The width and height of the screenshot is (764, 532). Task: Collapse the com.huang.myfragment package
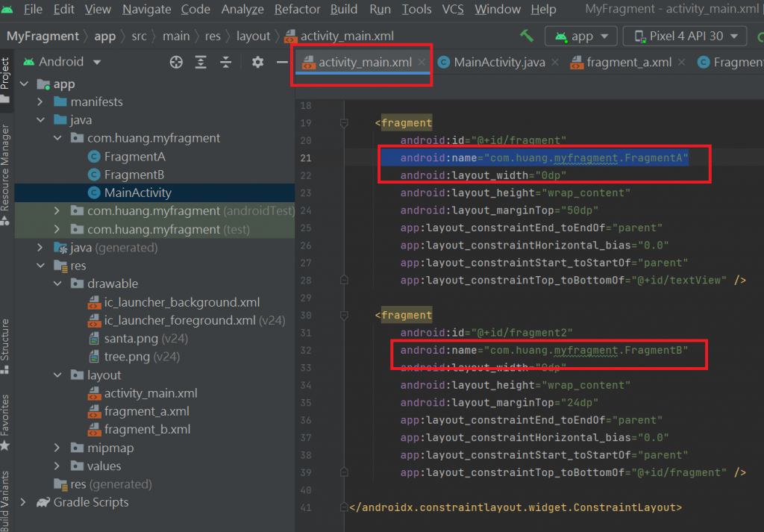[57, 138]
